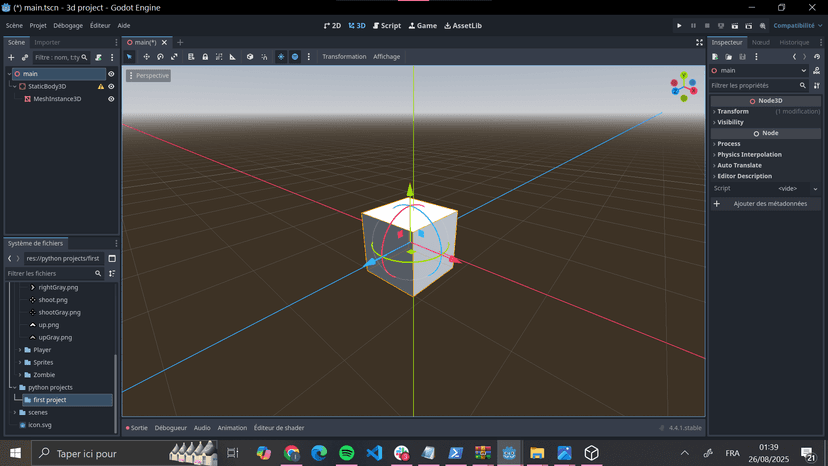828x466 pixels.
Task: Select the Move mode tool in toolbar
Action: [x=146, y=57]
